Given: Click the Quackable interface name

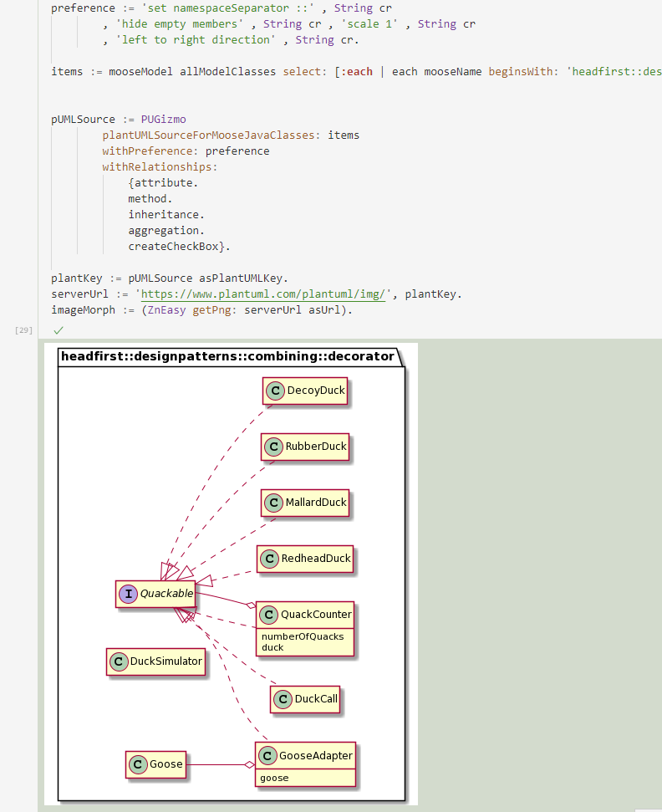Looking at the screenshot, I should [x=166, y=594].
